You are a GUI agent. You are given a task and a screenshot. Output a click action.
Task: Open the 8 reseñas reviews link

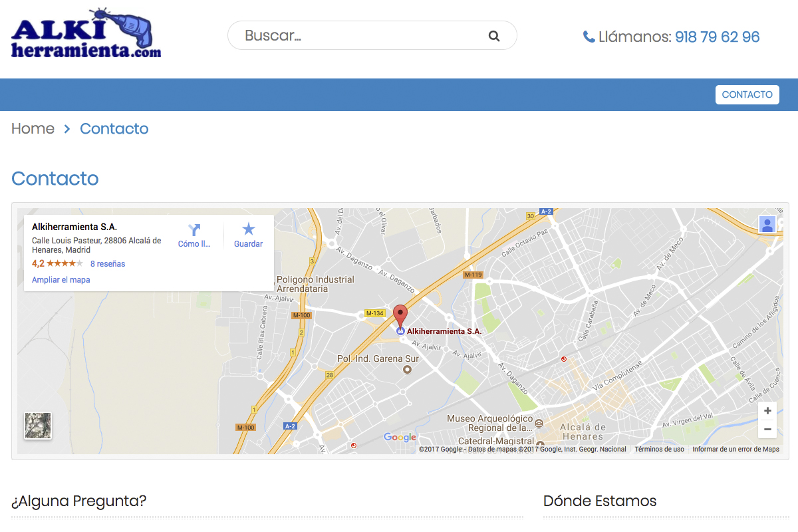[x=108, y=264]
